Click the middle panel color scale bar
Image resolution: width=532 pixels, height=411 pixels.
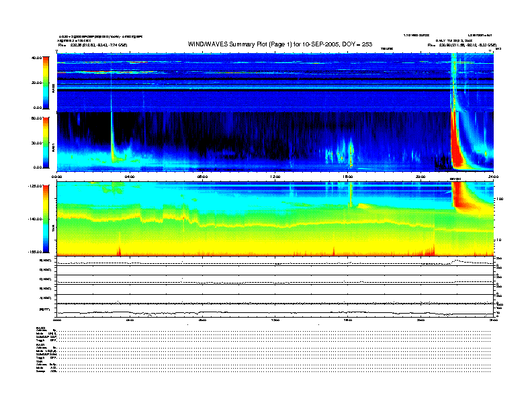[46, 143]
